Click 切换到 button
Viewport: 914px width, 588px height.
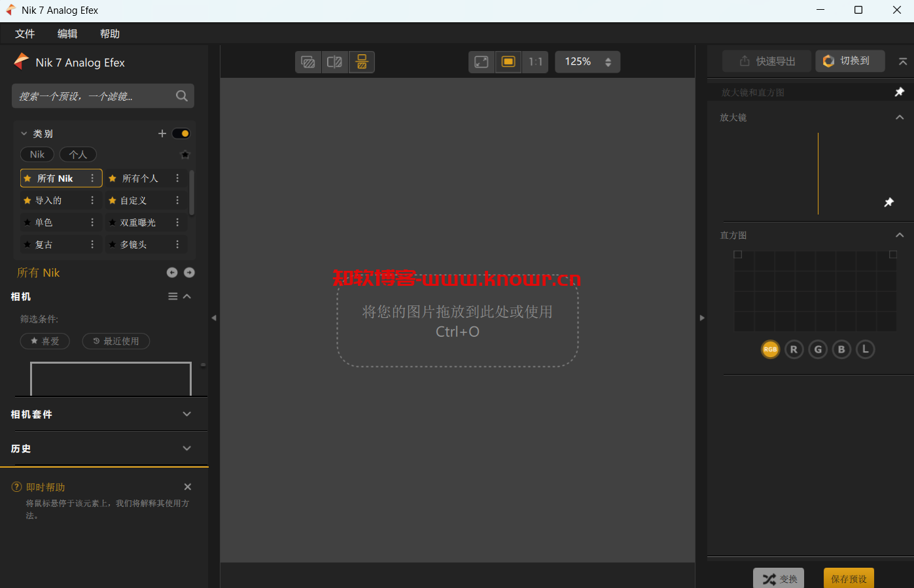tap(851, 61)
